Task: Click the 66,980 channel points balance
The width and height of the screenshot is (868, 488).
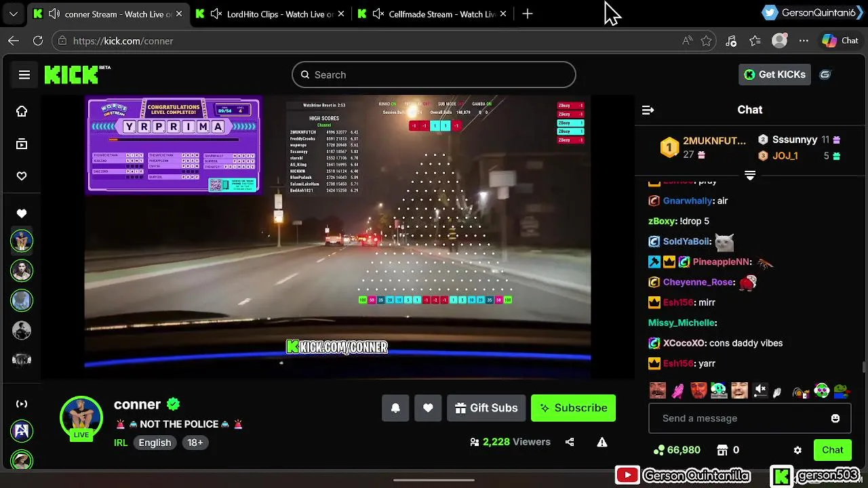Action: pyautogui.click(x=677, y=450)
